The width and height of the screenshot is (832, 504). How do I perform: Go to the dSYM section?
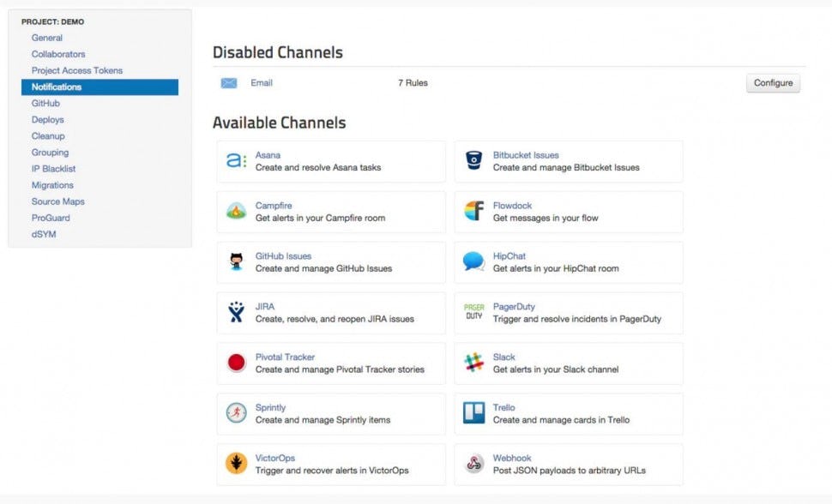tap(44, 235)
